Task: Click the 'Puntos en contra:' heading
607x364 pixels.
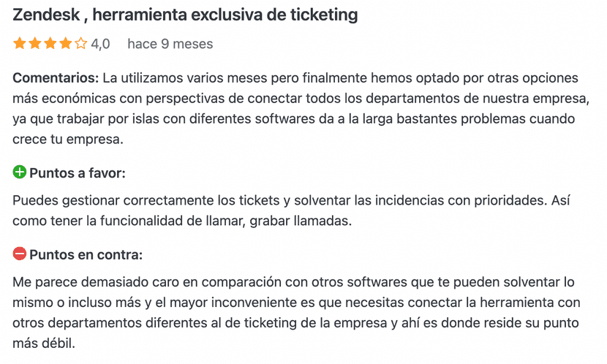Action: tap(86, 255)
